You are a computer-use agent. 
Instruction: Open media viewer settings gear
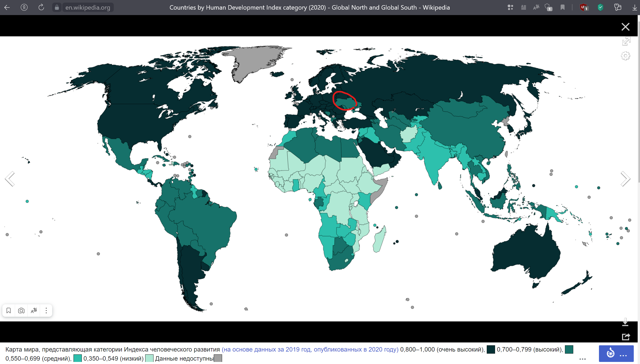[x=625, y=56]
